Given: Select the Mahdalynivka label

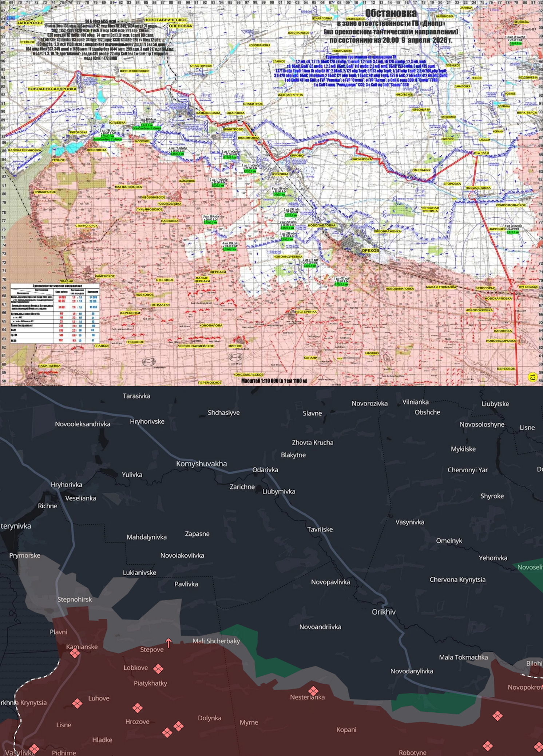Looking at the screenshot, I should (147, 537).
